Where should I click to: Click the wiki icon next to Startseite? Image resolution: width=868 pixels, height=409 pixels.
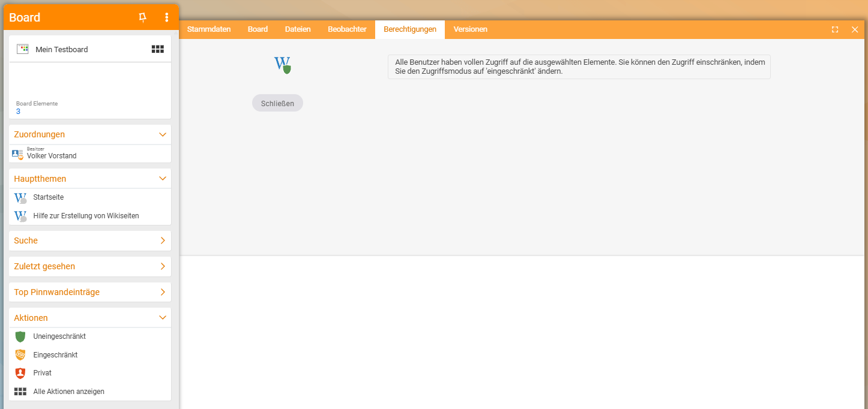point(20,198)
